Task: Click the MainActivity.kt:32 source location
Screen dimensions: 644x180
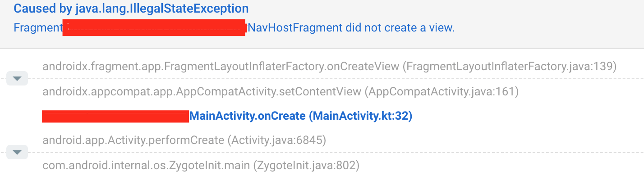Action: 361,116
